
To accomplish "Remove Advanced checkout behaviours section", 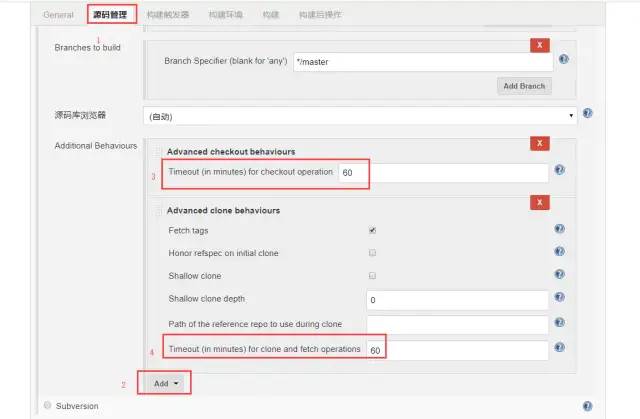I will point(540,144).
